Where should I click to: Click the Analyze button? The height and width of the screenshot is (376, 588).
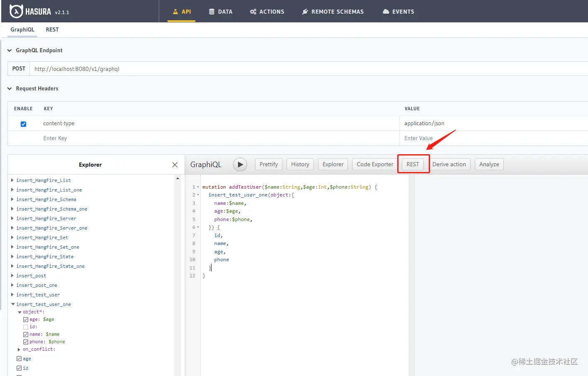[x=489, y=165]
